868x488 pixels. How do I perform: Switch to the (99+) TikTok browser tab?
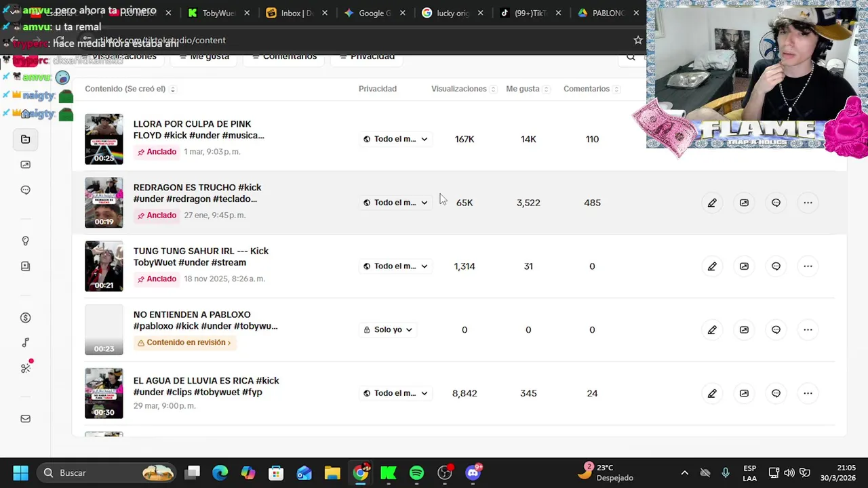(x=530, y=13)
